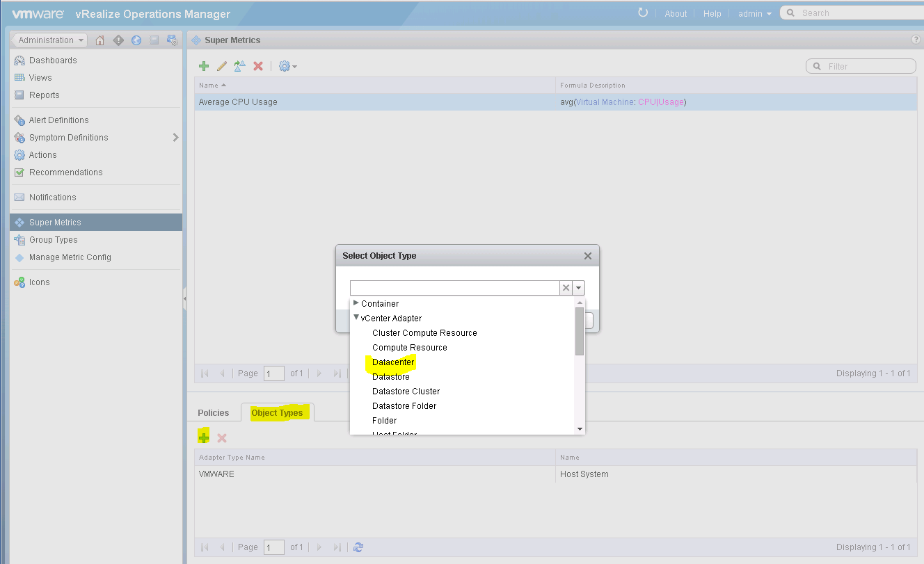
Task: Click the help question mark in Super Metrics header
Action: coord(916,40)
